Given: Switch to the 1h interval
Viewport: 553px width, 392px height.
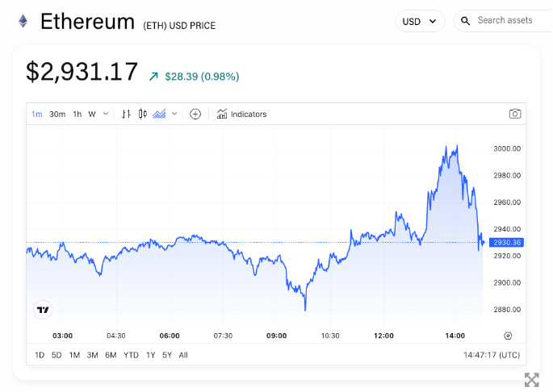Looking at the screenshot, I should point(78,114).
